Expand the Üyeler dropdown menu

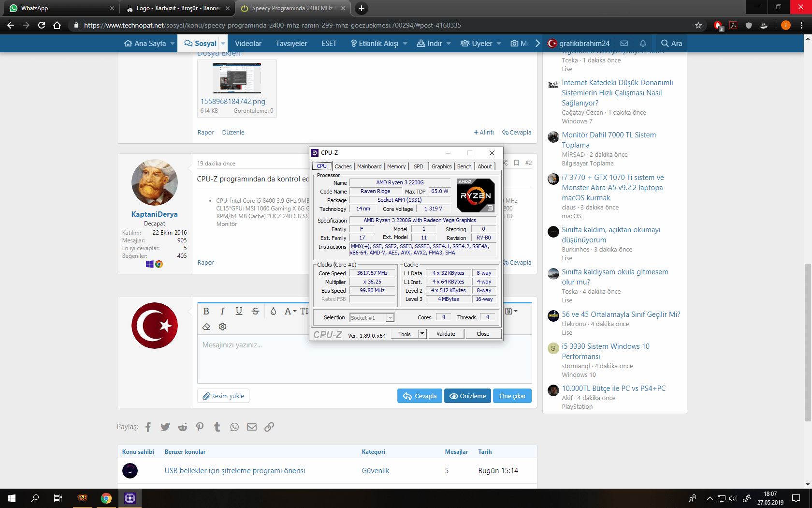[499, 44]
